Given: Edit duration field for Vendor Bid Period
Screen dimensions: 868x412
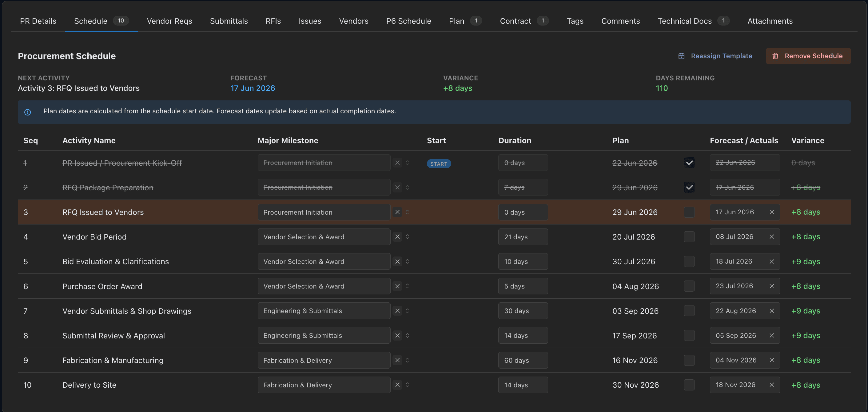Looking at the screenshot, I should click(523, 236).
